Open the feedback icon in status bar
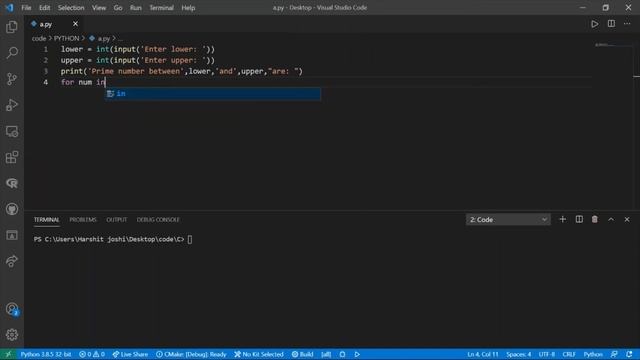640x360 pixels. tap(614, 354)
